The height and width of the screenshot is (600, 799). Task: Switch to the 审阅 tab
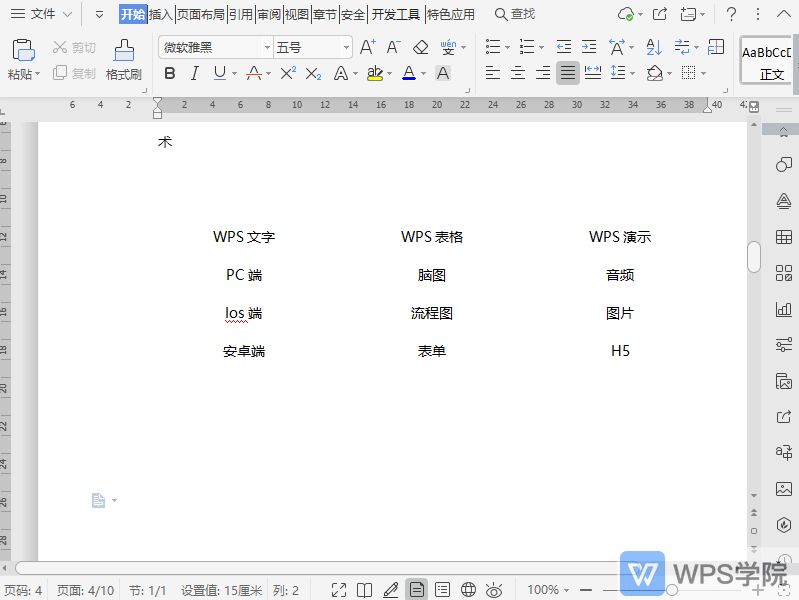pyautogui.click(x=269, y=14)
